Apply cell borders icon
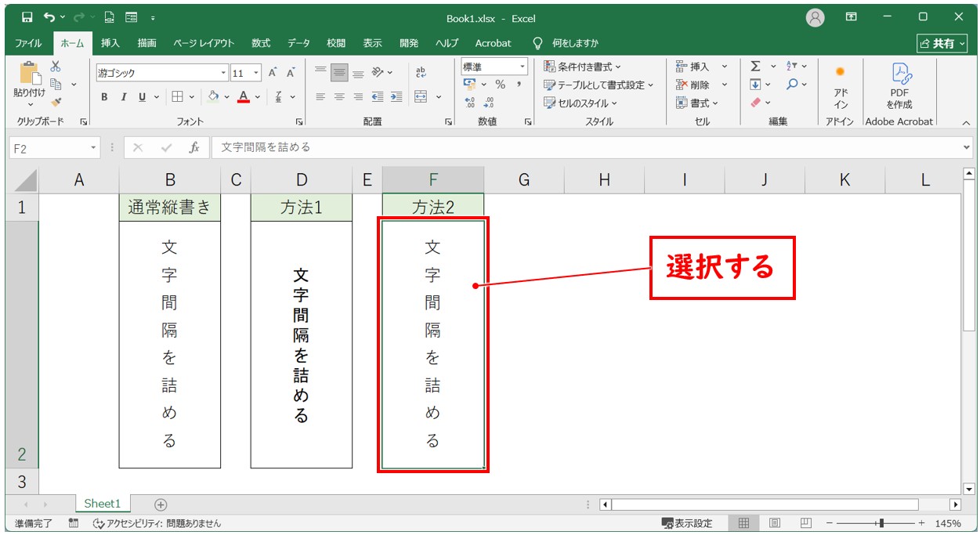 coord(178,97)
